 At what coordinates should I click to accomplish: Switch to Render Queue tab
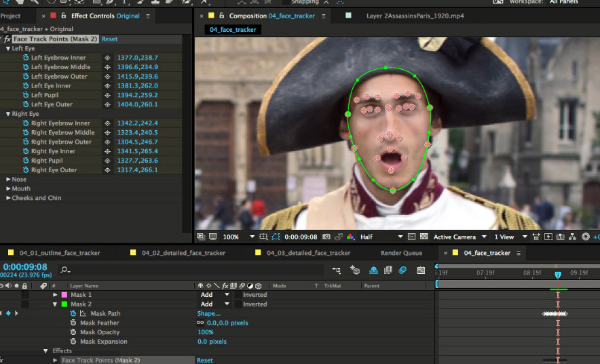coord(401,253)
